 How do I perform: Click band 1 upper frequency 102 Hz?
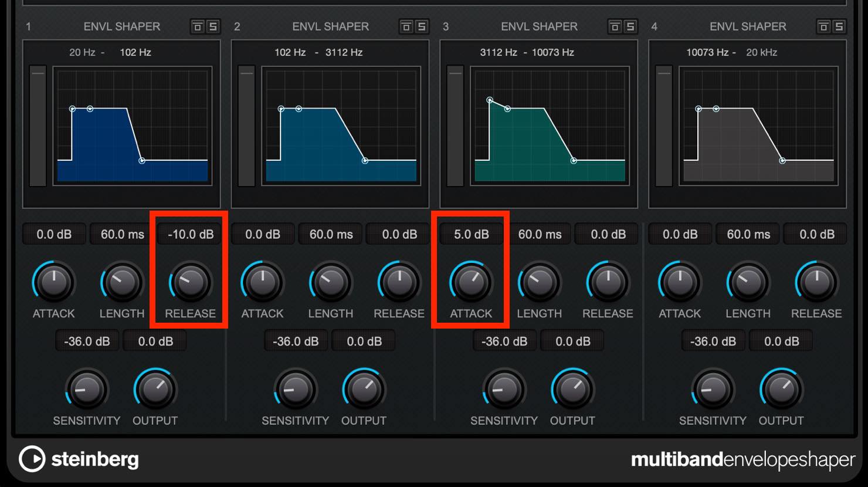[x=135, y=52]
